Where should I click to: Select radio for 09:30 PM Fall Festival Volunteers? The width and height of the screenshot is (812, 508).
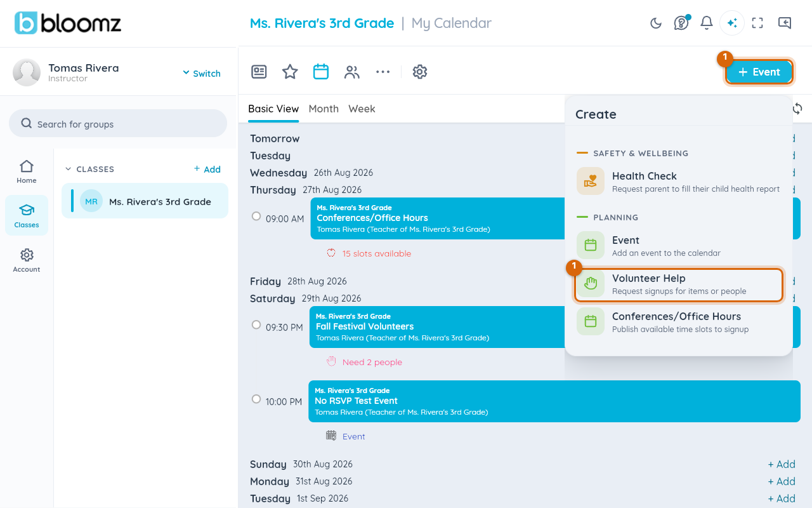(256, 324)
